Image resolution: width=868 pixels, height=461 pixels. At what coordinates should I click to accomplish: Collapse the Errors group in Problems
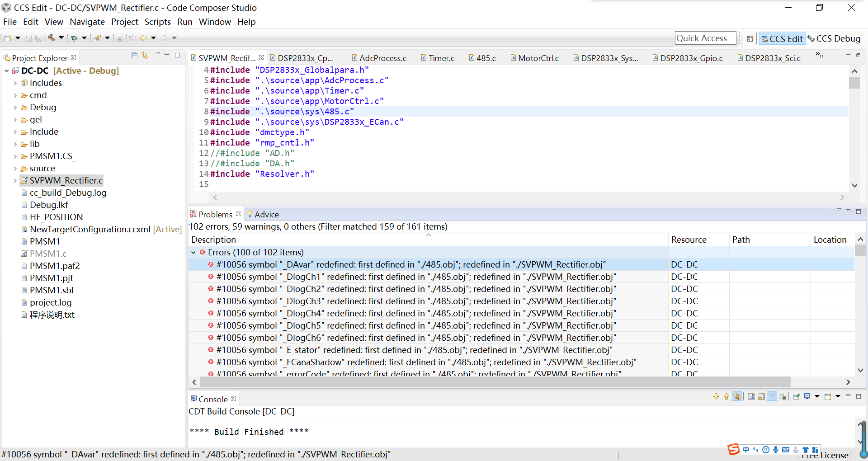tap(193, 253)
